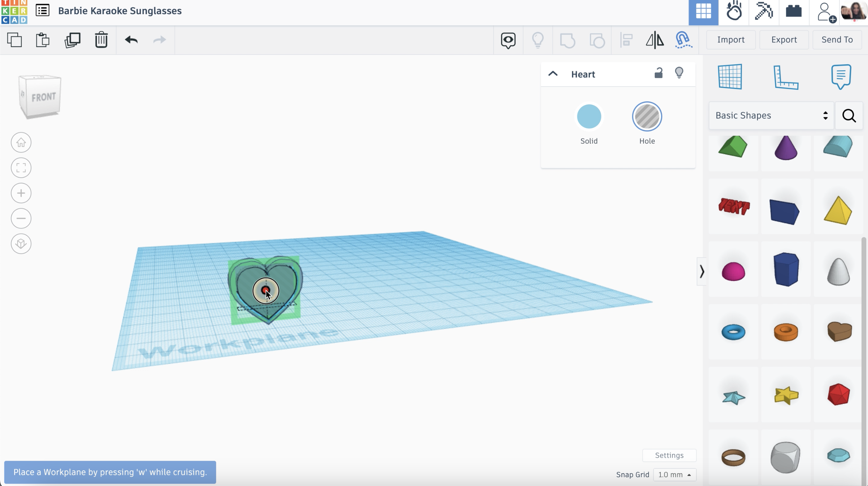Viewport: 868px width, 486px height.
Task: Click the Import button
Action: pyautogui.click(x=730, y=39)
